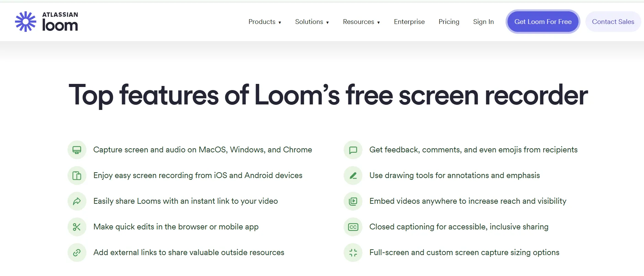Click the Contact Sales button
Screen dimensions: 644x276
pos(613,22)
